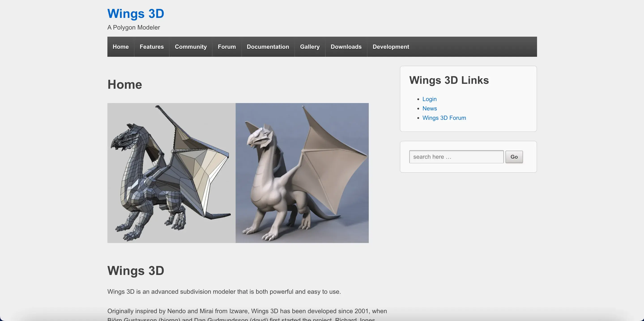Click the Wings 3D site title

136,14
